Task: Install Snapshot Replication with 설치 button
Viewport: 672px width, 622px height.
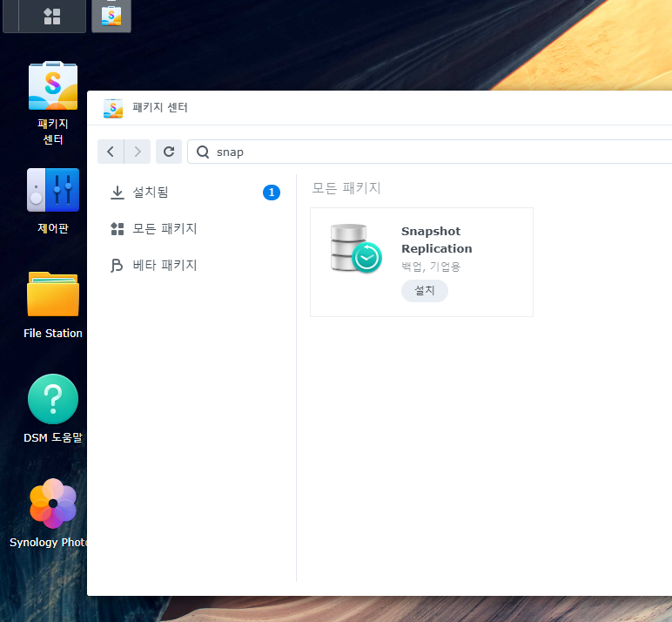Action: (424, 291)
